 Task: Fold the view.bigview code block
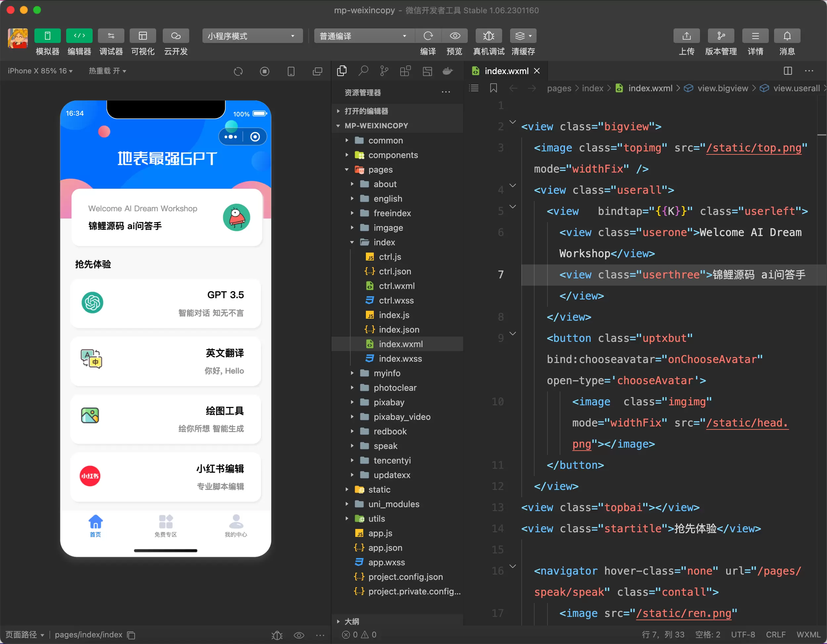(513, 122)
